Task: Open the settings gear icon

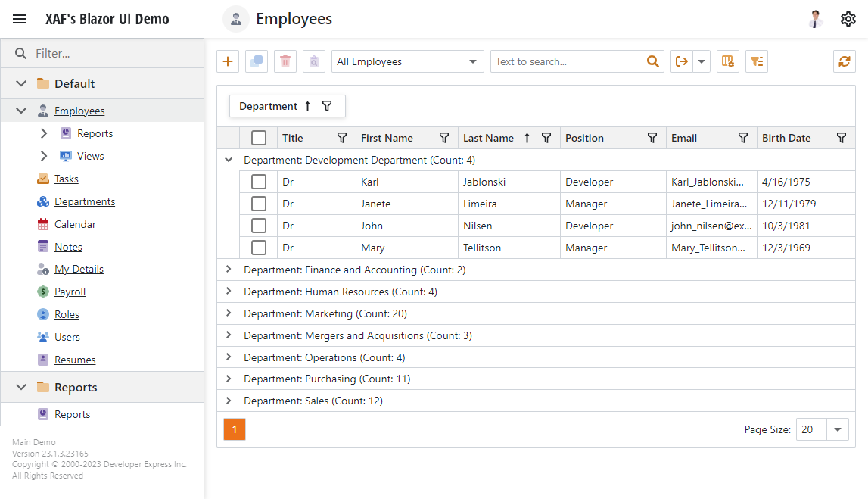Action: tap(848, 19)
